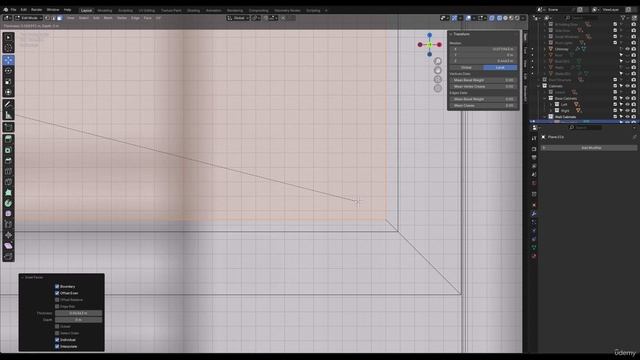The image size is (640, 360).
Task: Toggle visibility of Base Cabinets collection
Action: point(627,98)
